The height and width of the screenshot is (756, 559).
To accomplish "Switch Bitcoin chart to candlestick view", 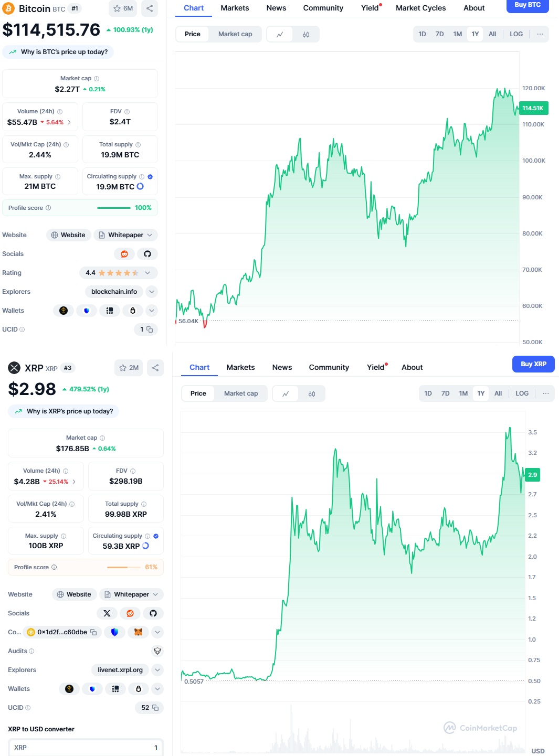I will coord(306,34).
